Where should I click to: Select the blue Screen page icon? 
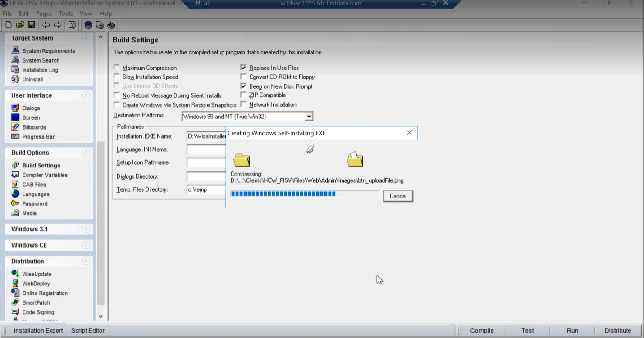coord(15,117)
